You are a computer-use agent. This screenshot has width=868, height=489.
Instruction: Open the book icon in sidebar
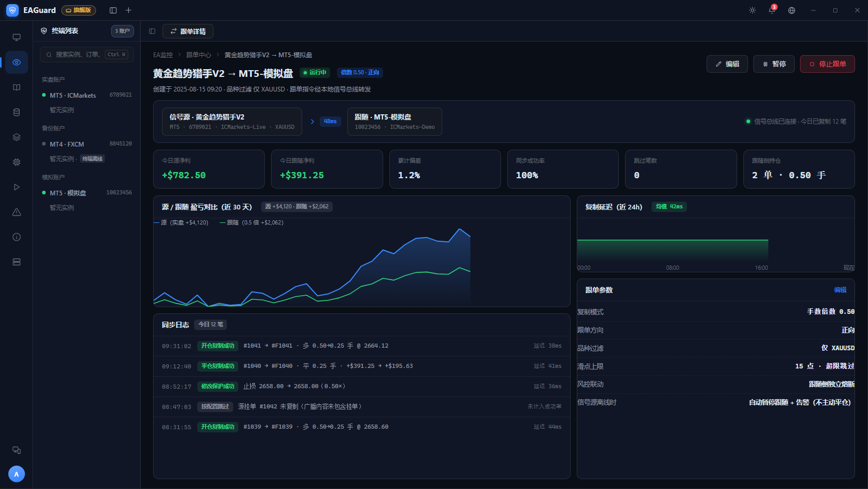17,87
